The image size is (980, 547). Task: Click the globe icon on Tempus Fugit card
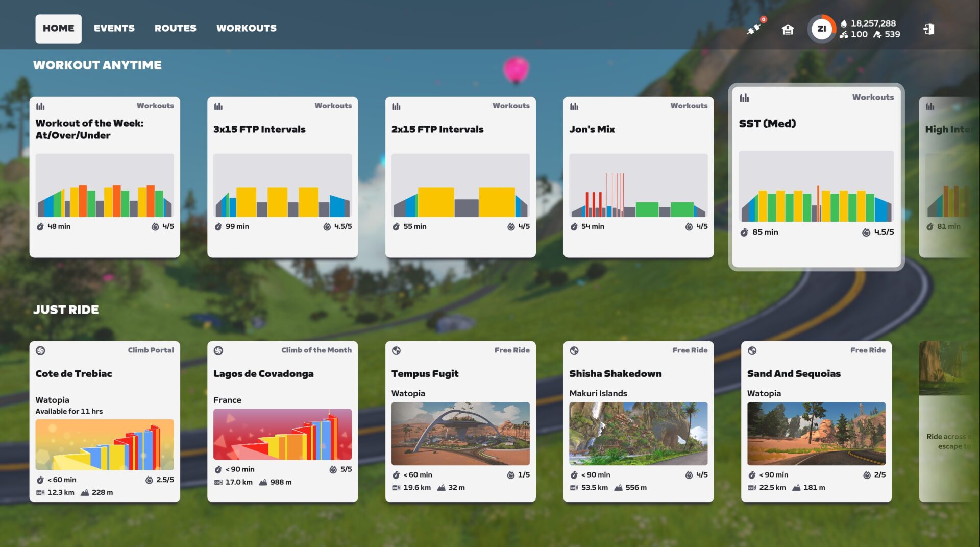(x=396, y=350)
